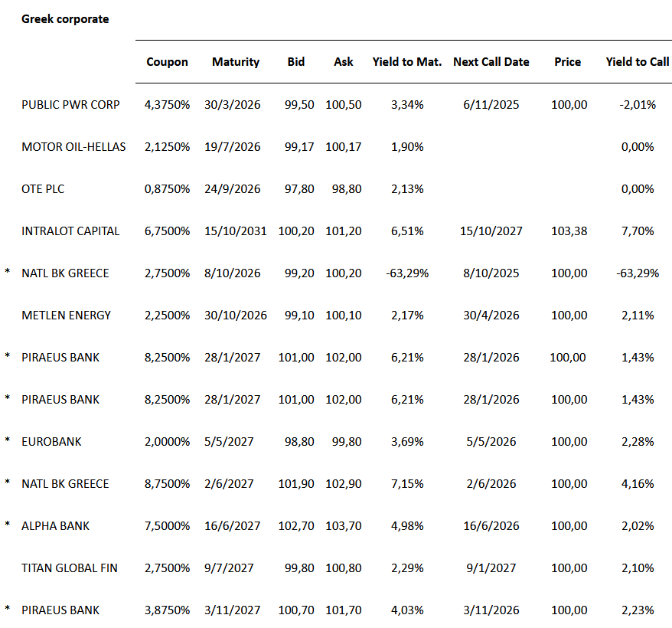Screen dimensions: 672x628
Task: Click TITAN GLOBAL FIN bond name
Action: (70, 568)
